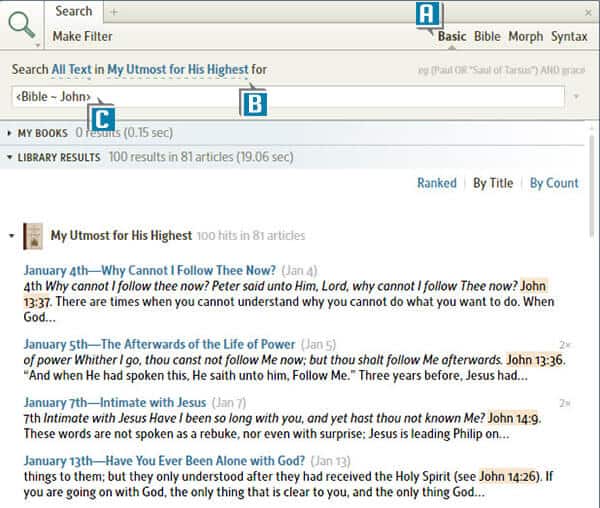The width and height of the screenshot is (600, 508).
Task: Expand the MY BOOKS section
Action: tap(10, 133)
